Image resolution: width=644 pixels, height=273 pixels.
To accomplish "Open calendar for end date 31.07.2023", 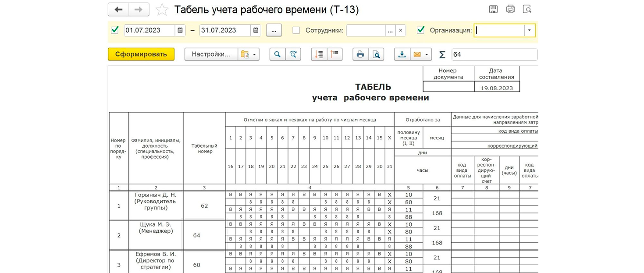I will tap(256, 30).
